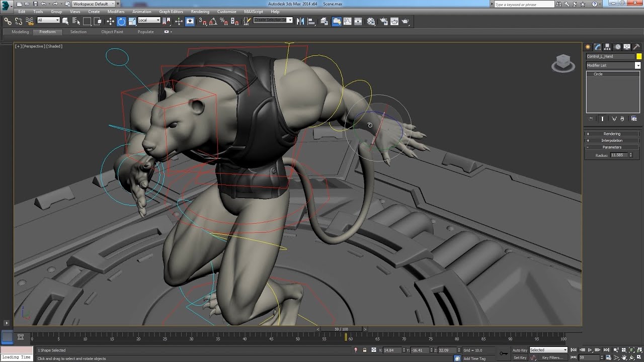Switch to the Object Paint ribbon tab
The height and width of the screenshot is (362, 644).
(x=112, y=32)
